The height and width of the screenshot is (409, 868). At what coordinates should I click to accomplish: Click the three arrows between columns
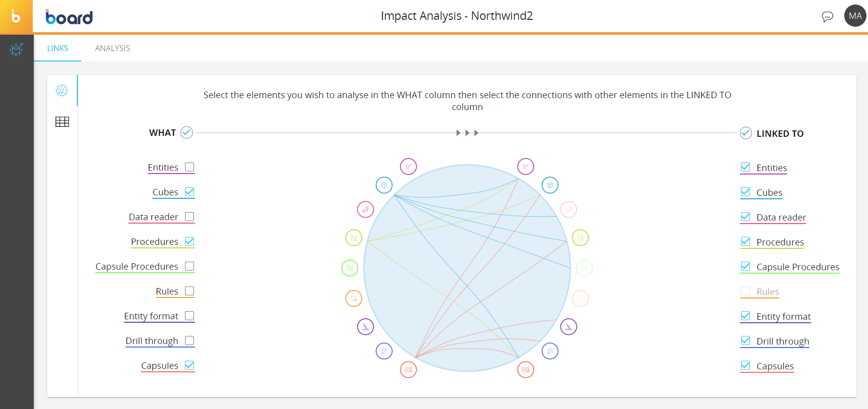pyautogui.click(x=467, y=133)
